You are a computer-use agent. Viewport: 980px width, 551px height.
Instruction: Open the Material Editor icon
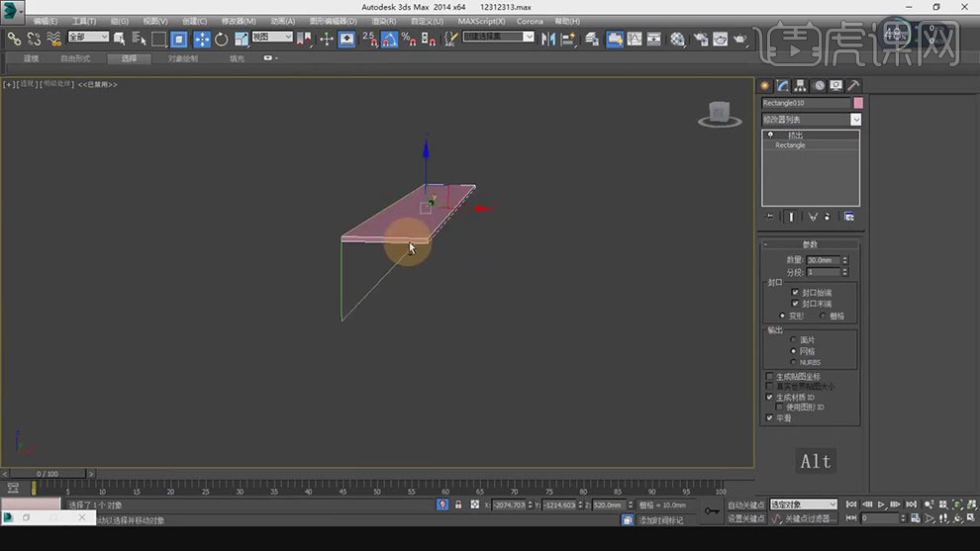coord(678,39)
